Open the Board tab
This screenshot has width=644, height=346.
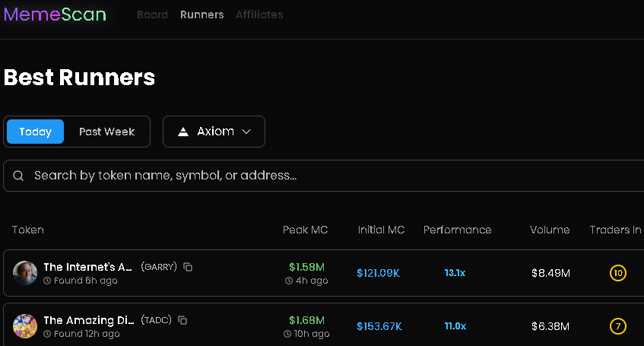(152, 14)
